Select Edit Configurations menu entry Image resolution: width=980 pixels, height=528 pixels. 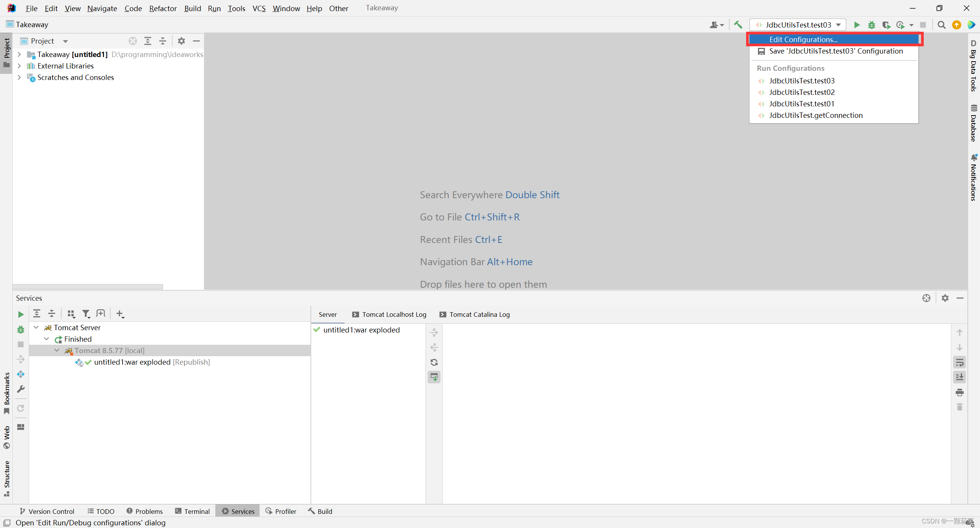point(803,39)
